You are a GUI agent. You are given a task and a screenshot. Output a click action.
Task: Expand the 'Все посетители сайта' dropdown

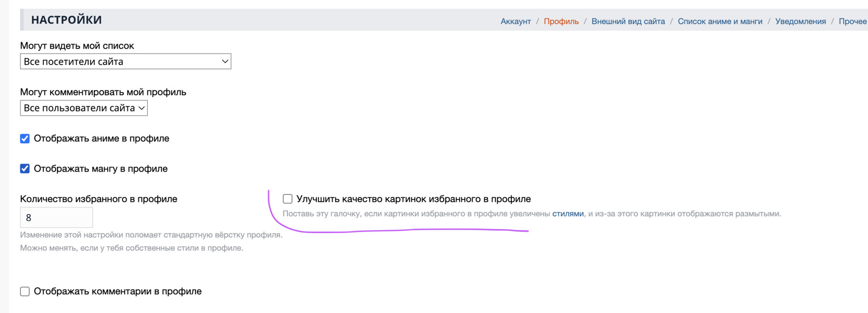tap(125, 61)
